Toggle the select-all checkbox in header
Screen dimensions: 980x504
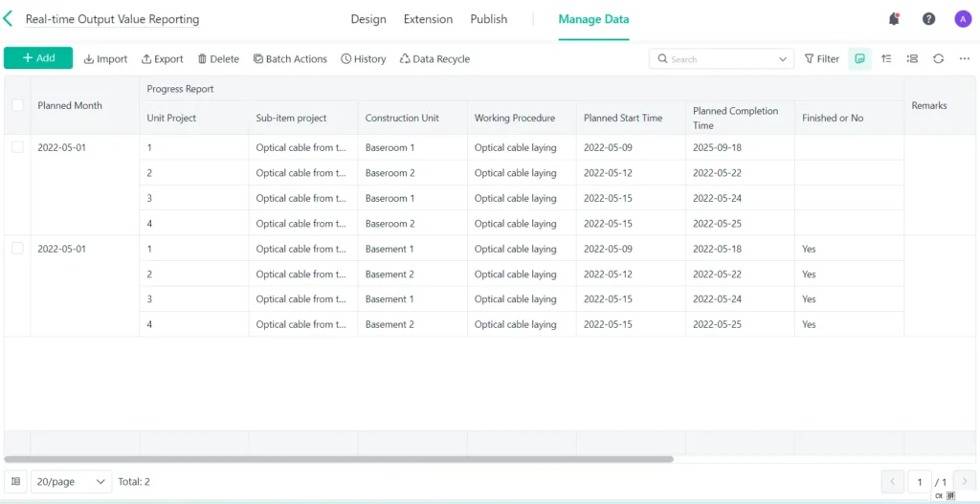[17, 105]
